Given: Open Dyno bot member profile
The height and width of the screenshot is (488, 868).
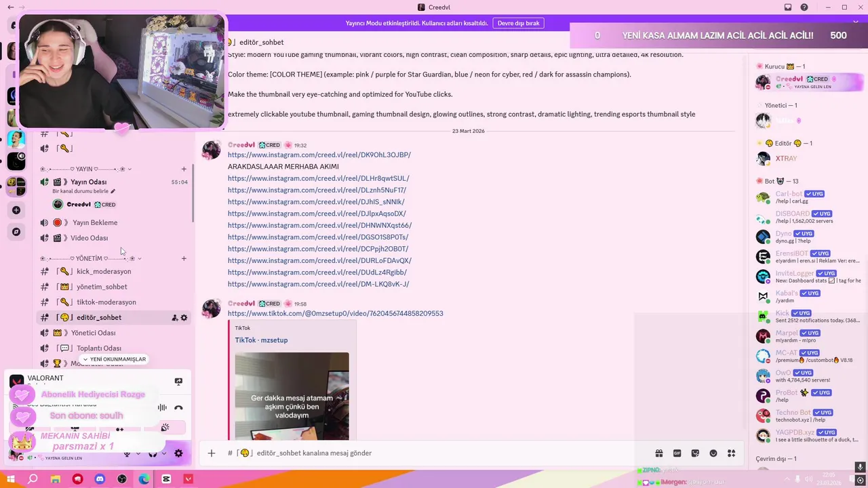Looking at the screenshot, I should [x=808, y=237].
